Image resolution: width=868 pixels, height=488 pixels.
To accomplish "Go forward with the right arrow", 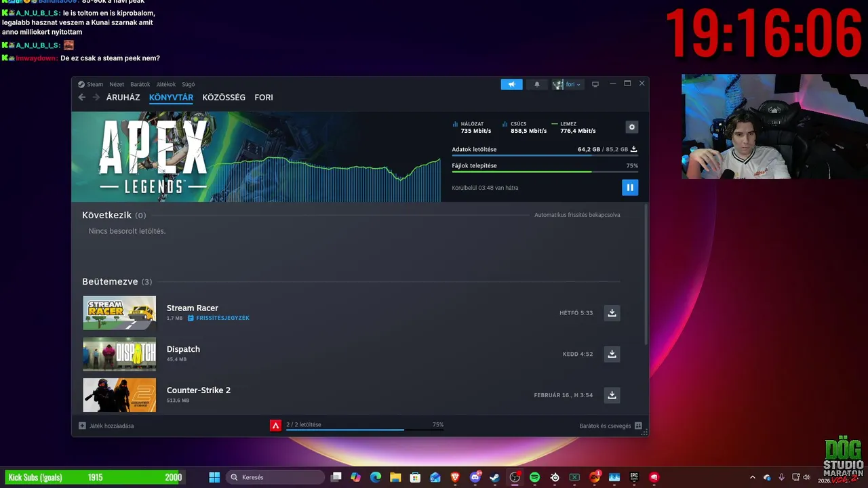I will [x=96, y=98].
